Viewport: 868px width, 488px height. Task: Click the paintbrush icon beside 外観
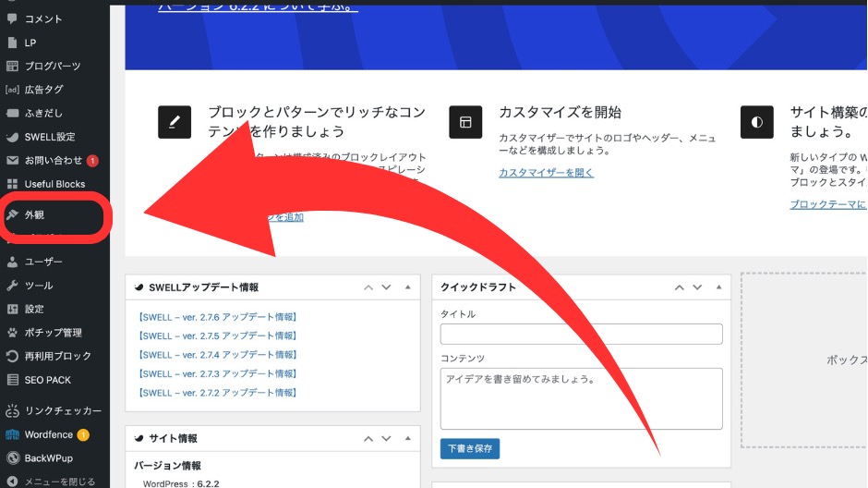pyautogui.click(x=12, y=215)
